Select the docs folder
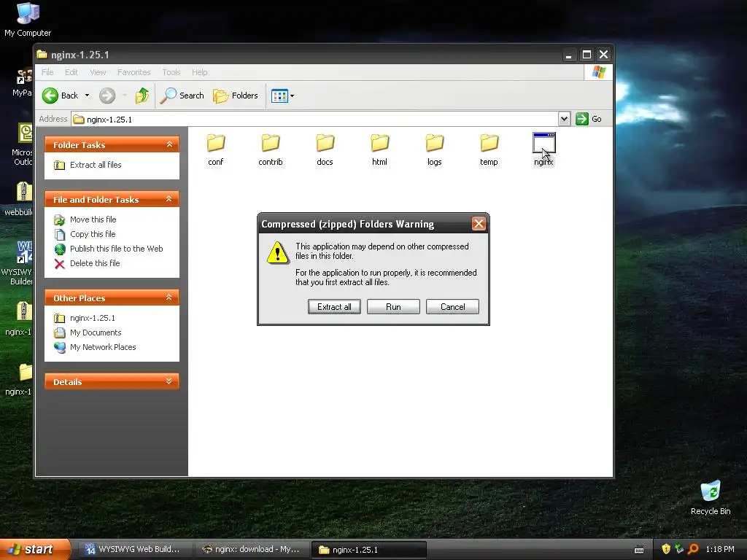Image resolution: width=747 pixels, height=560 pixels. pos(325,149)
